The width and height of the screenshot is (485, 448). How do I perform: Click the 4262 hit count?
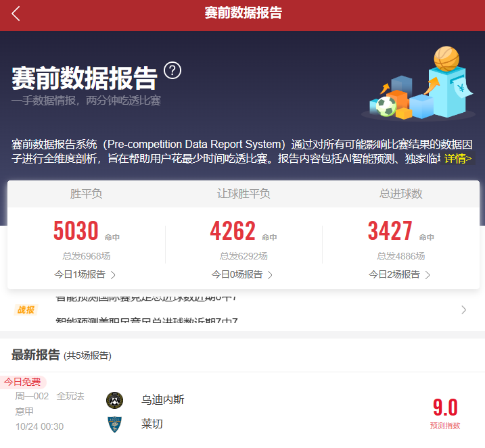(233, 230)
